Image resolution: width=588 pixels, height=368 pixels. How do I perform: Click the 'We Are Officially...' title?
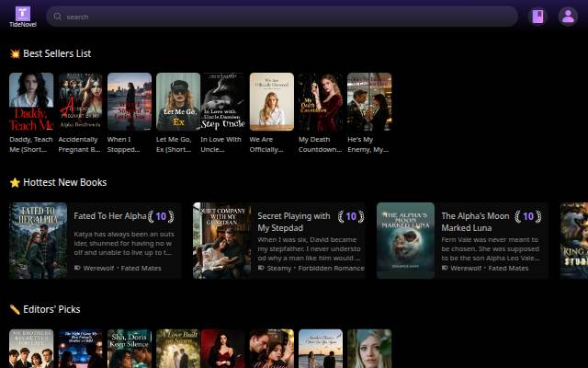pos(266,144)
